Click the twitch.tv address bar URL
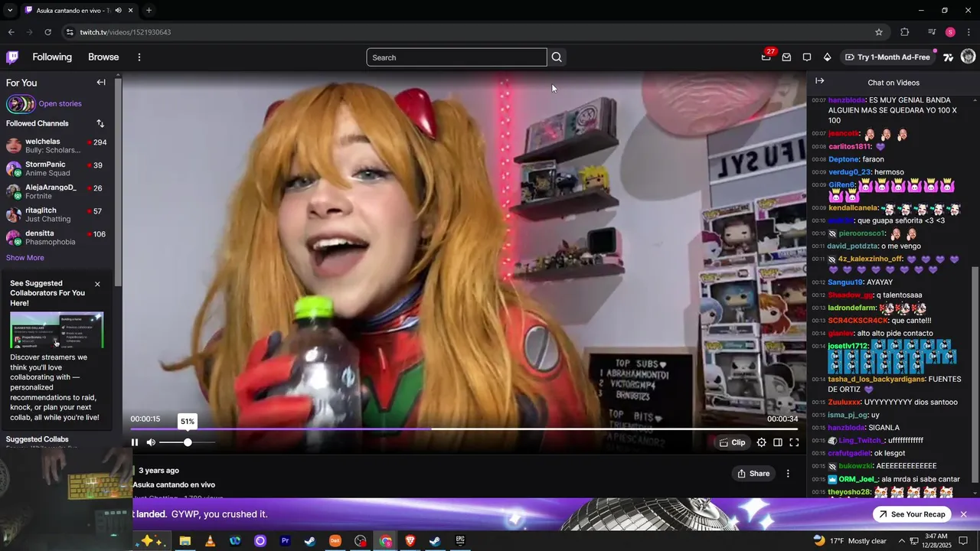 pyautogui.click(x=126, y=32)
